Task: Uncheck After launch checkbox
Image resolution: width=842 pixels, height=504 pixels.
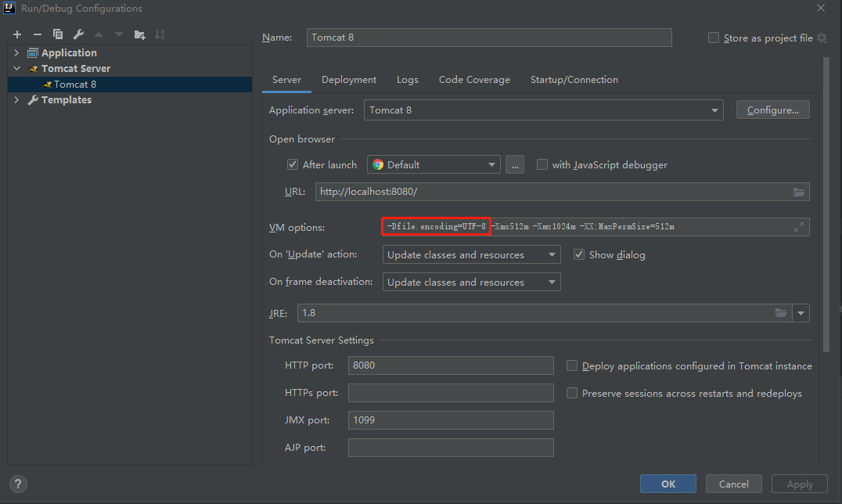Action: click(x=293, y=164)
